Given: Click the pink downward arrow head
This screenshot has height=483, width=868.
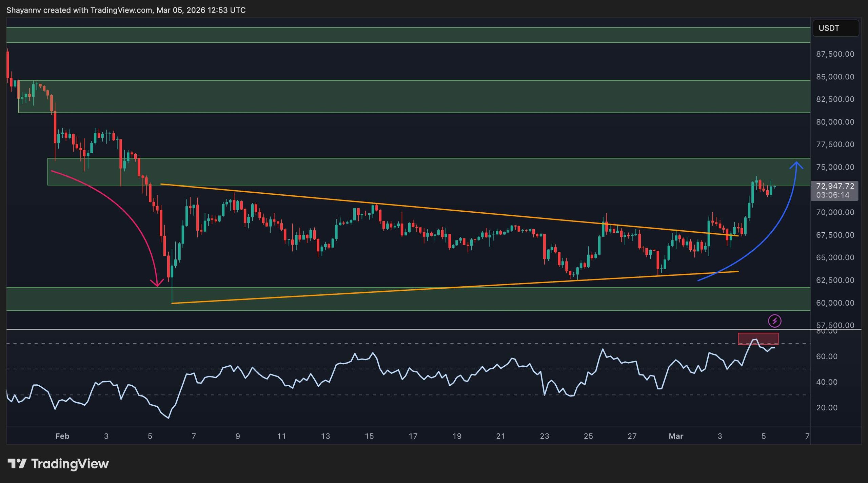Looking at the screenshot, I should click(157, 283).
